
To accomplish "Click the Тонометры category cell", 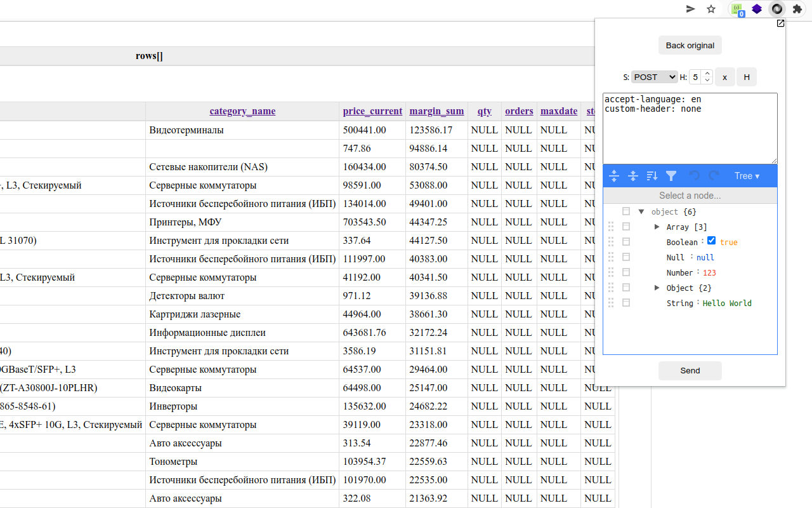I will (x=242, y=461).
